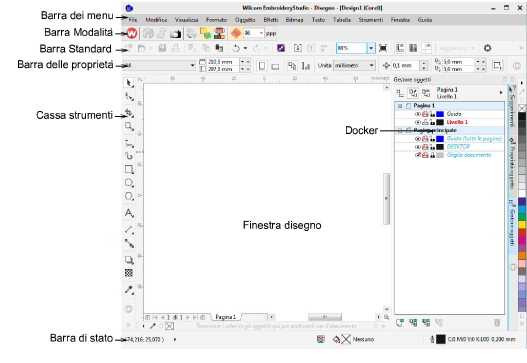Select the Transparency checkerboard tool
Image resolution: width=527 pixels, height=363 pixels.
click(x=129, y=273)
